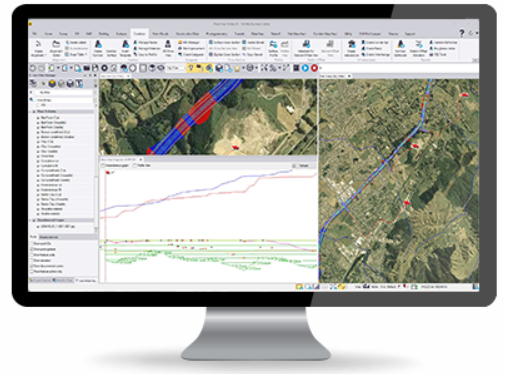The width and height of the screenshot is (505, 374).
Task: Select the first radio button above the graph
Action: coord(103,166)
